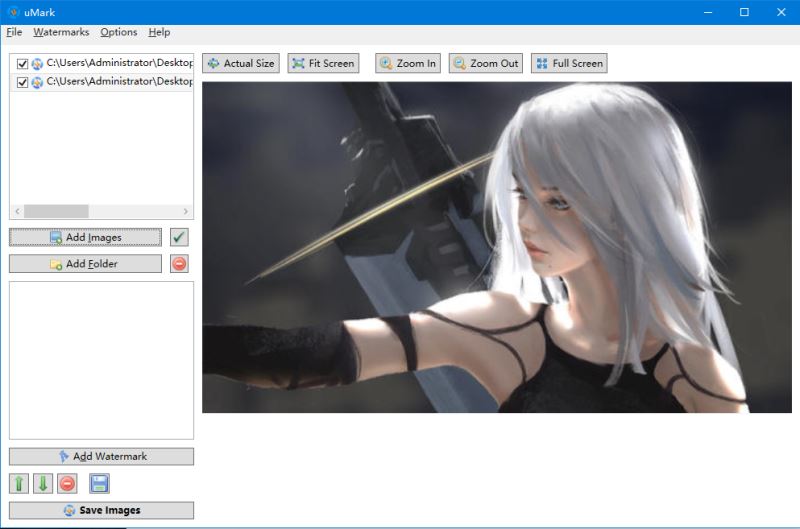This screenshot has height=529, width=800.
Task: Open the Options menu
Action: tap(118, 32)
